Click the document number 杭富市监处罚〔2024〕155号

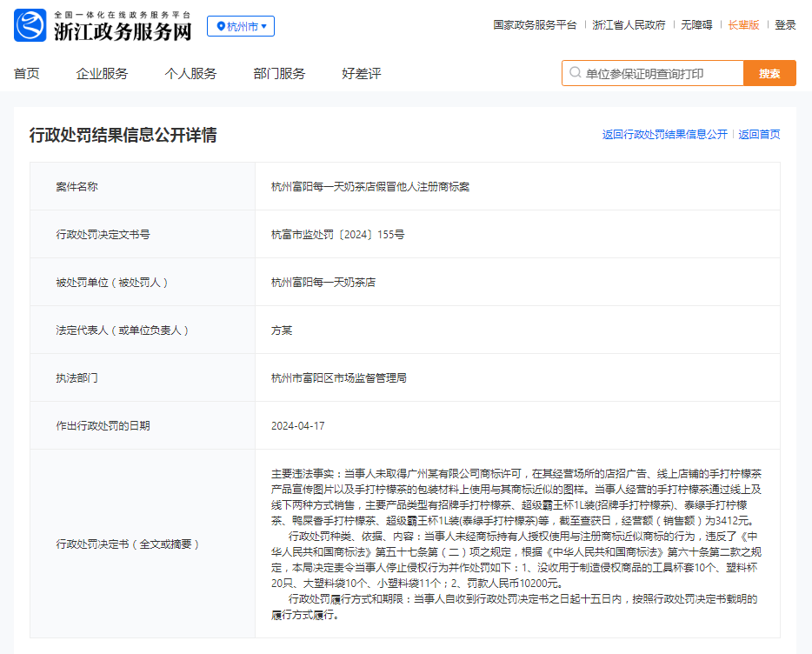[x=337, y=235]
